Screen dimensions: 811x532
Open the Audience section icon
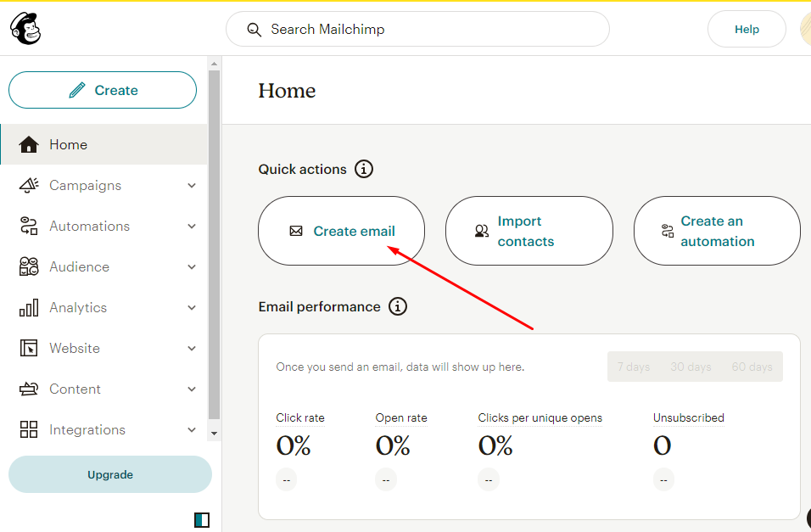click(29, 266)
